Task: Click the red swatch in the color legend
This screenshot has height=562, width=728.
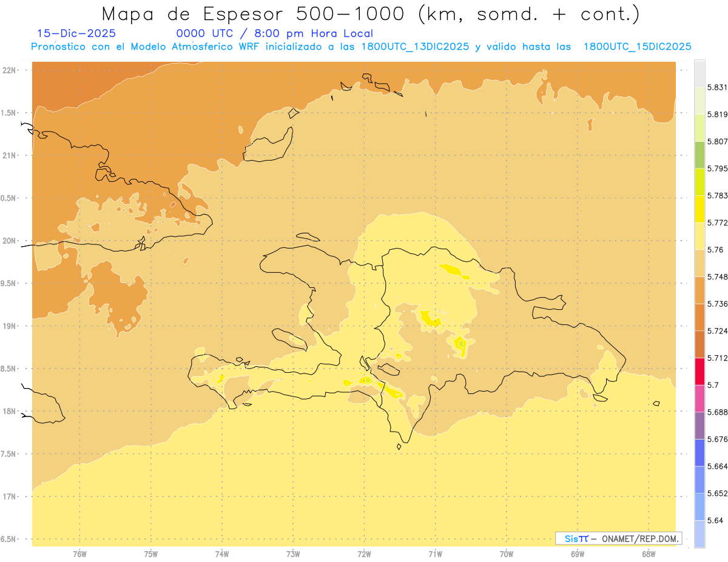Action: [699, 371]
